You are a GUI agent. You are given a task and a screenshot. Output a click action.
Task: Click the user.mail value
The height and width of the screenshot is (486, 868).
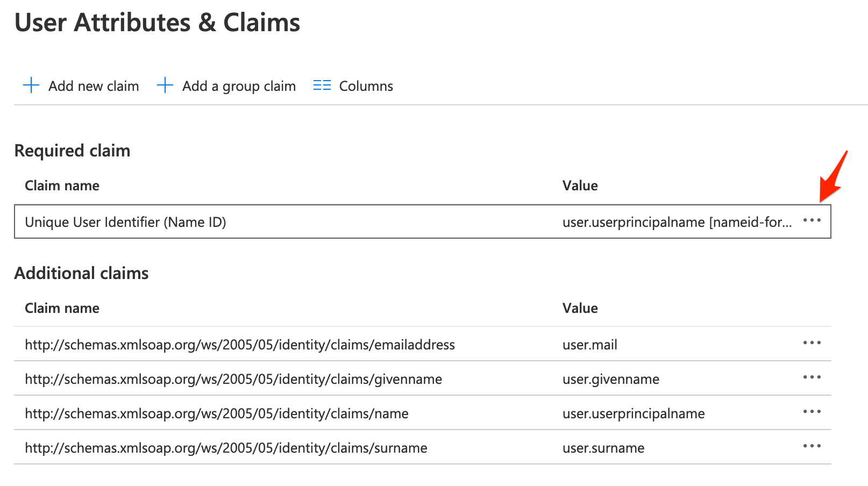point(589,345)
